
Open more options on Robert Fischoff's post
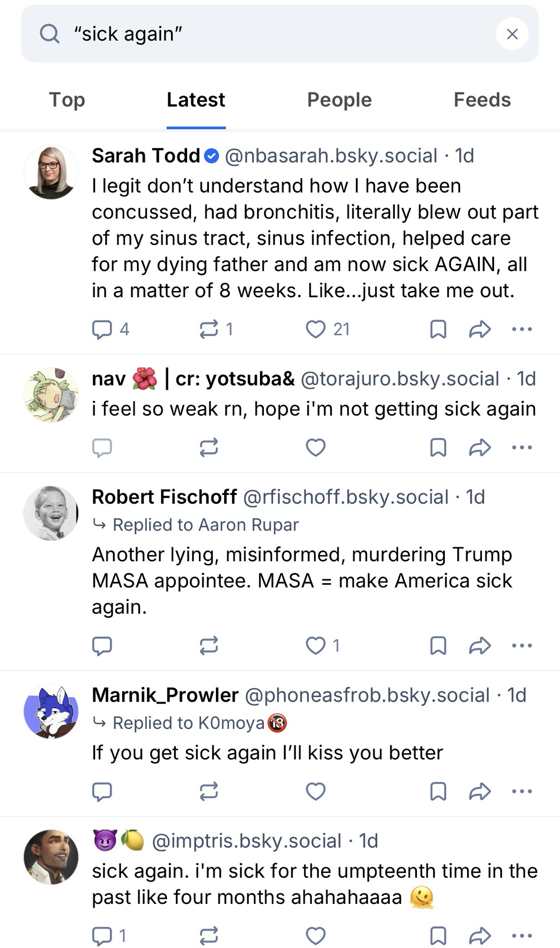[522, 645]
